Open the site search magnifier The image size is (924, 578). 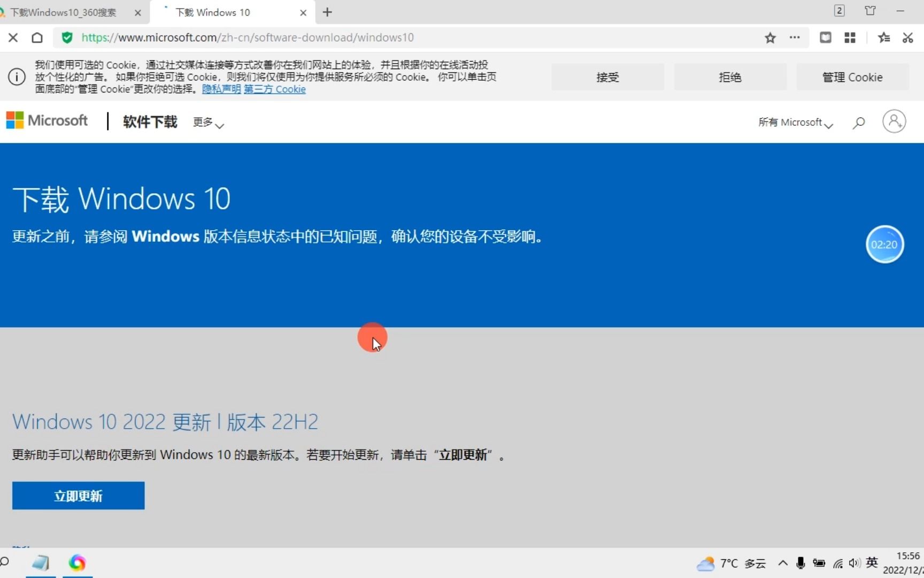[x=859, y=123]
